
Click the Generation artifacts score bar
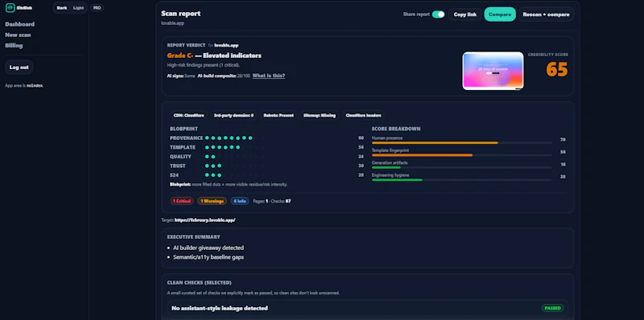pyautogui.click(x=461, y=167)
